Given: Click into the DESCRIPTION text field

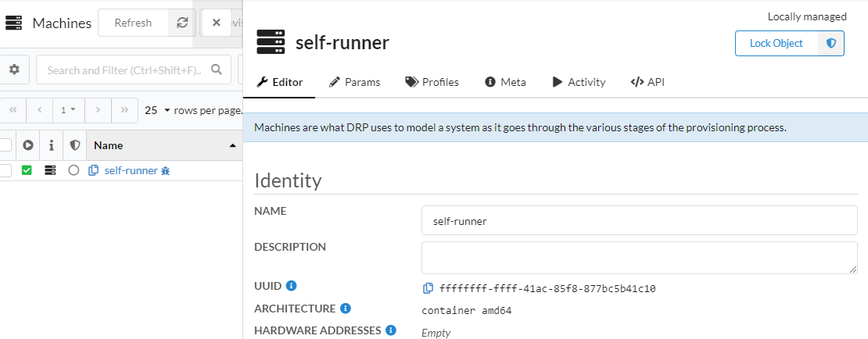Looking at the screenshot, I should pos(639,257).
